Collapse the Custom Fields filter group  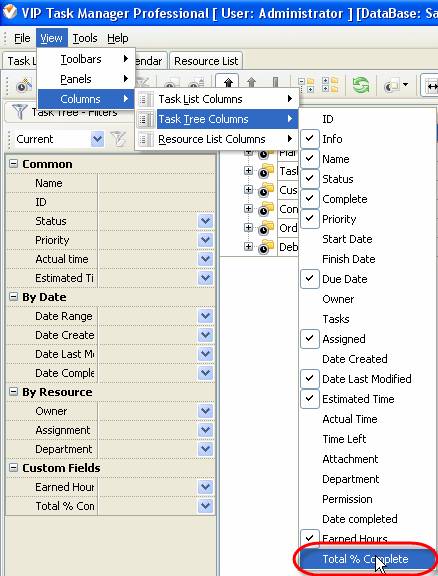pos(13,468)
